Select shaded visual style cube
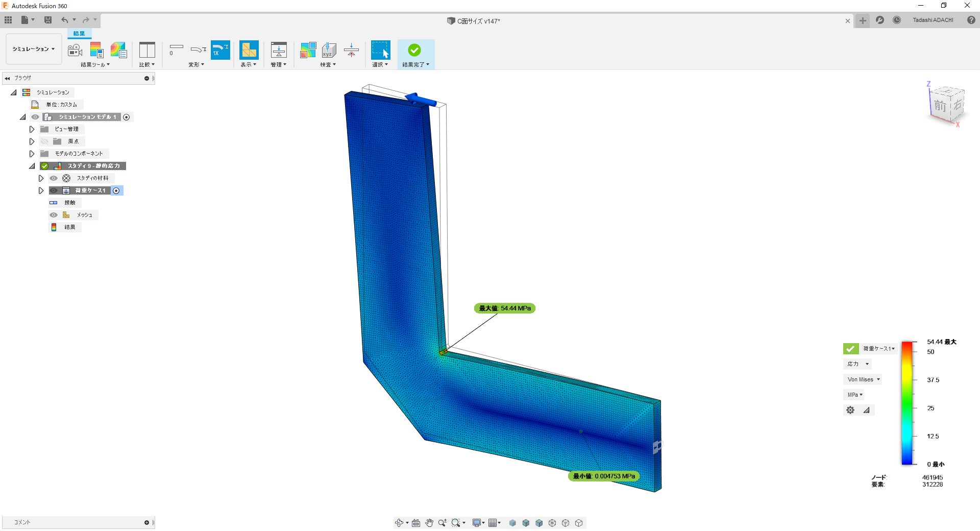Image resolution: width=980 pixels, height=531 pixels. [512, 523]
